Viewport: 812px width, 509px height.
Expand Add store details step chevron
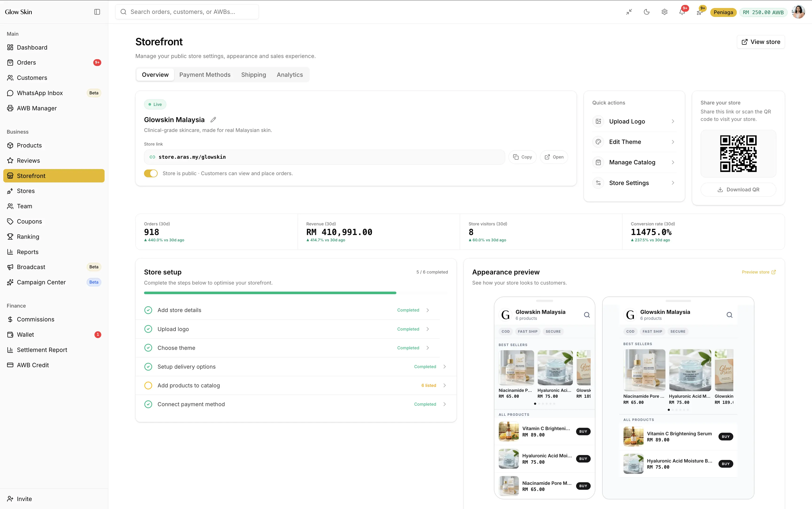(428, 310)
